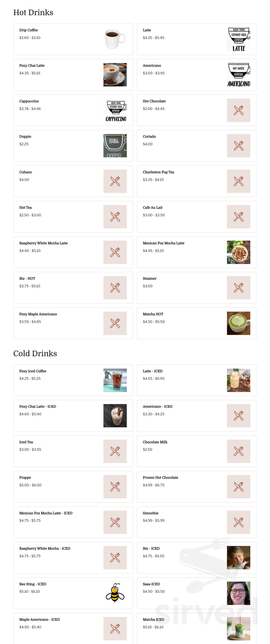Click the placeholder icon for Chocolate Milk
Screen dimensions: 270x644
pyautogui.click(x=239, y=451)
